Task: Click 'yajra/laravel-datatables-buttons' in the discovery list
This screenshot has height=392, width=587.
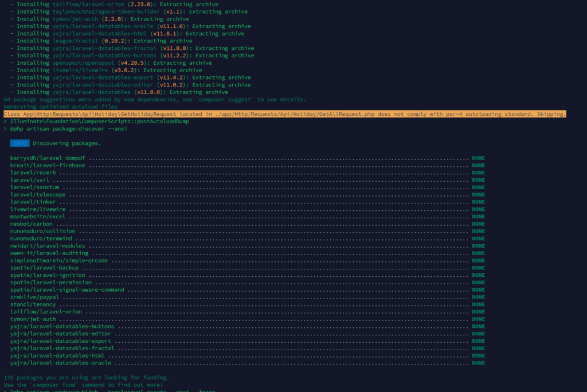Action: (62, 326)
